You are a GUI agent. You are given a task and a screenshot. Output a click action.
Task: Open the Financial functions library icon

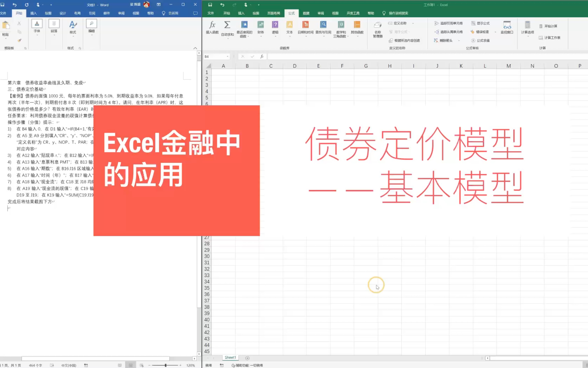click(x=261, y=25)
